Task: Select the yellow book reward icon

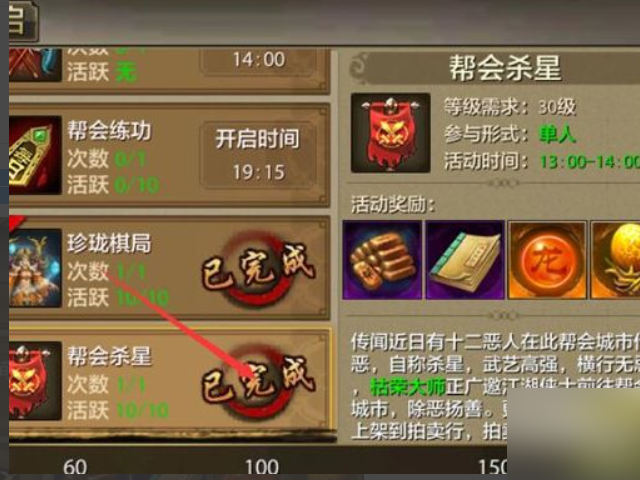Action: pos(465,260)
